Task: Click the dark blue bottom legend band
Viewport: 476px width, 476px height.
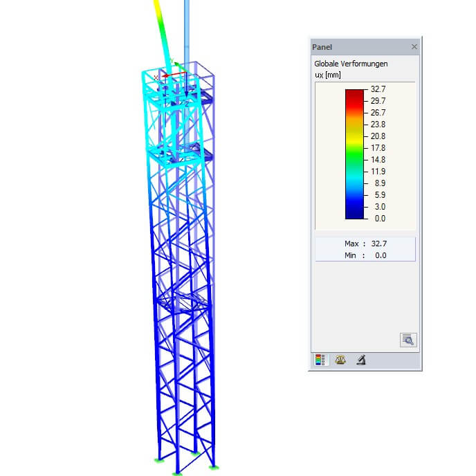Action: [354, 213]
